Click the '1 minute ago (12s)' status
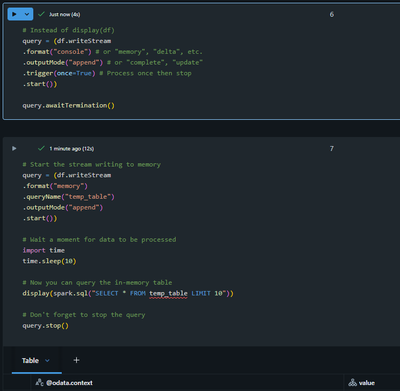This screenshot has width=400, height=391. (72, 149)
